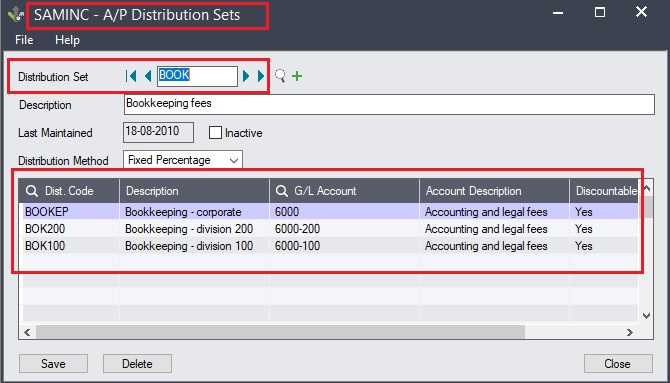Click the Save button
670x383 pixels.
(x=53, y=364)
